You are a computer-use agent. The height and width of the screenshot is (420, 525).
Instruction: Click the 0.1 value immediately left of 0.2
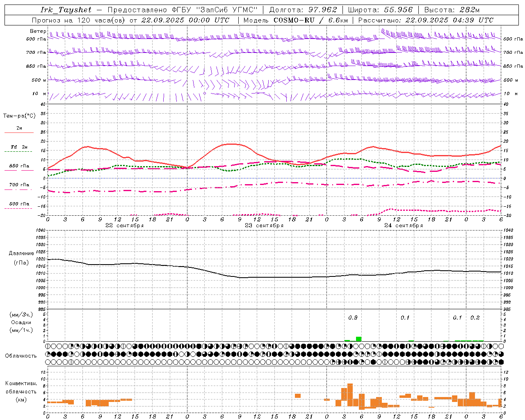point(457,317)
